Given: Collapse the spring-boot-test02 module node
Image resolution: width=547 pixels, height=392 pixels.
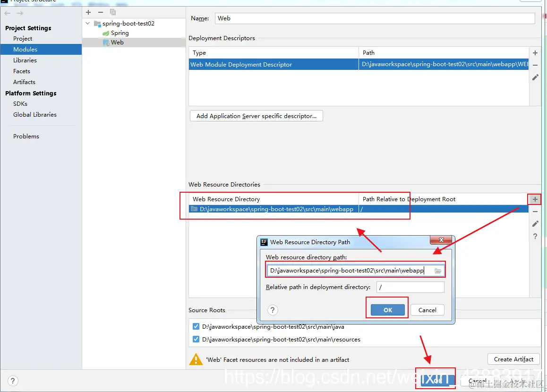Looking at the screenshot, I should 87,23.
